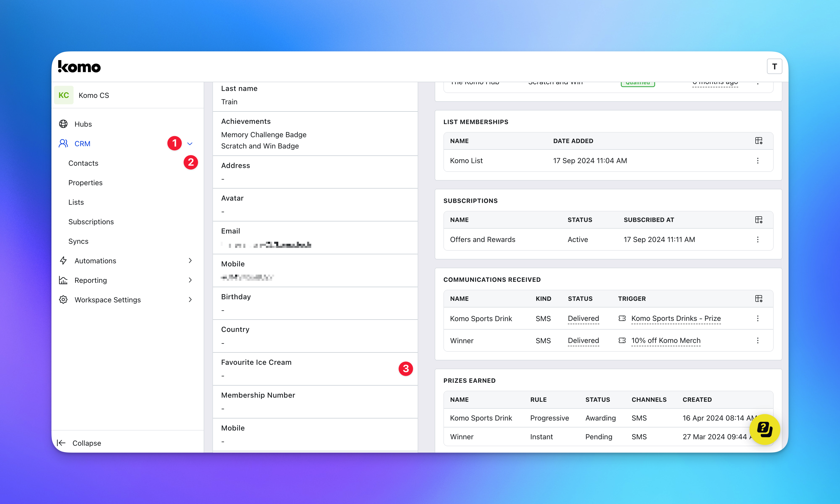Open the user profile T avatar
Image resolution: width=840 pixels, height=504 pixels.
(x=774, y=67)
